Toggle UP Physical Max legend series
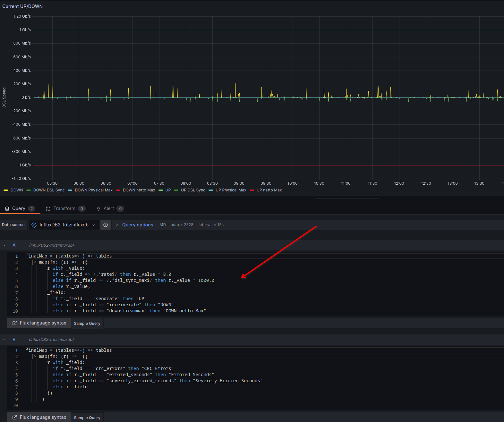Screen dimensions: 504x422 point(231,190)
